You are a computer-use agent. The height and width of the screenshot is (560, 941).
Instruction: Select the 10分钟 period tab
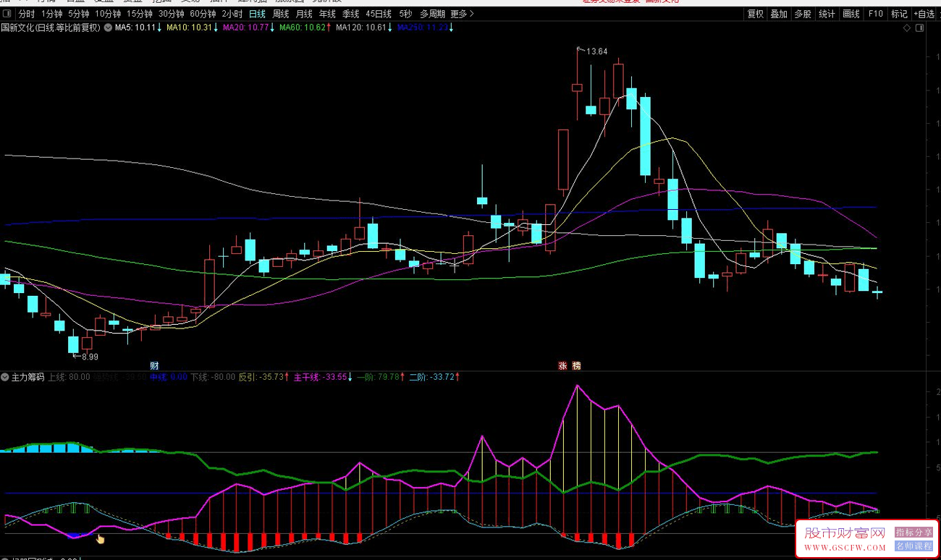(108, 14)
